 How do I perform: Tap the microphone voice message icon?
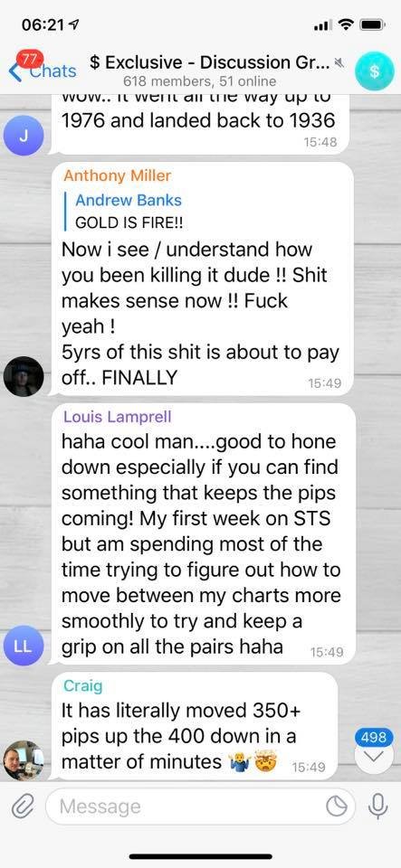pyautogui.click(x=378, y=807)
